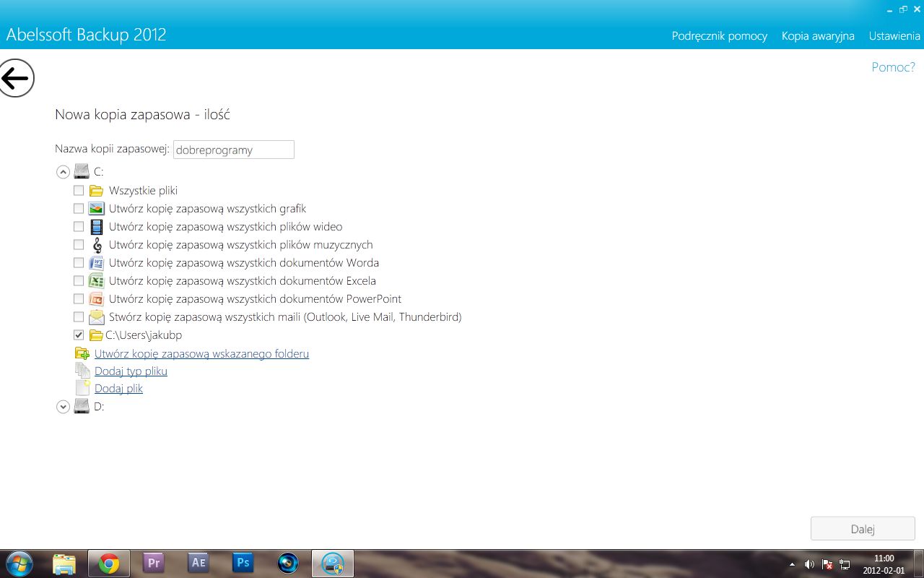The height and width of the screenshot is (578, 924).
Task: Open Ustawienia menu item
Action: point(894,35)
